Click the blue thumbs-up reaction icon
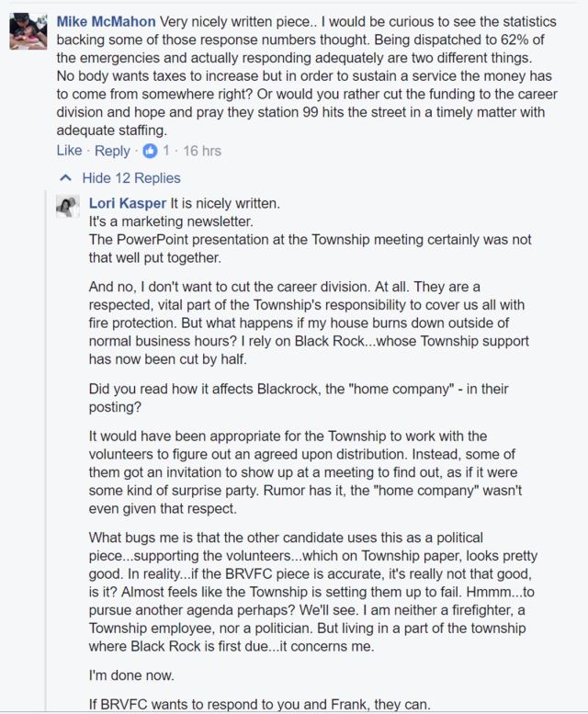 coord(151,151)
